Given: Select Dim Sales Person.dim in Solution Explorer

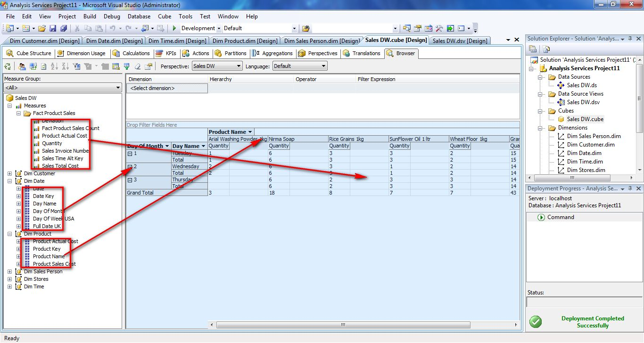Looking at the screenshot, I should (x=594, y=136).
